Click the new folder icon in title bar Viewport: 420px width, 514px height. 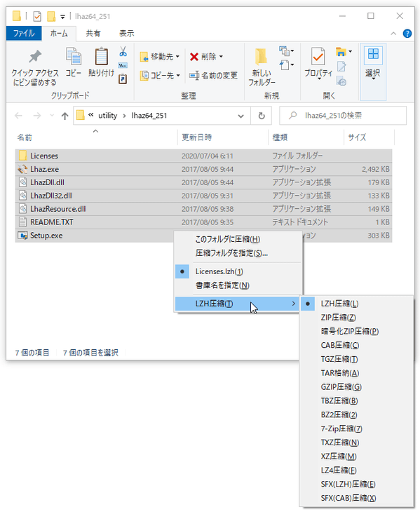(50, 16)
